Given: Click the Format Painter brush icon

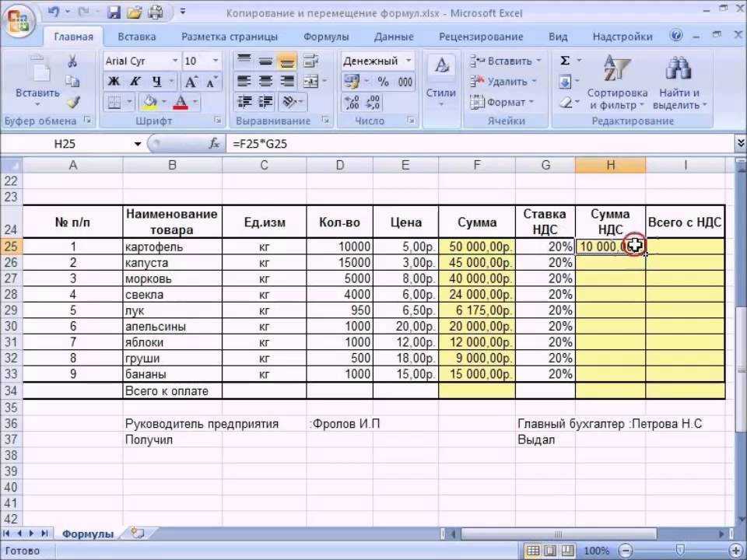Looking at the screenshot, I should 73,102.
